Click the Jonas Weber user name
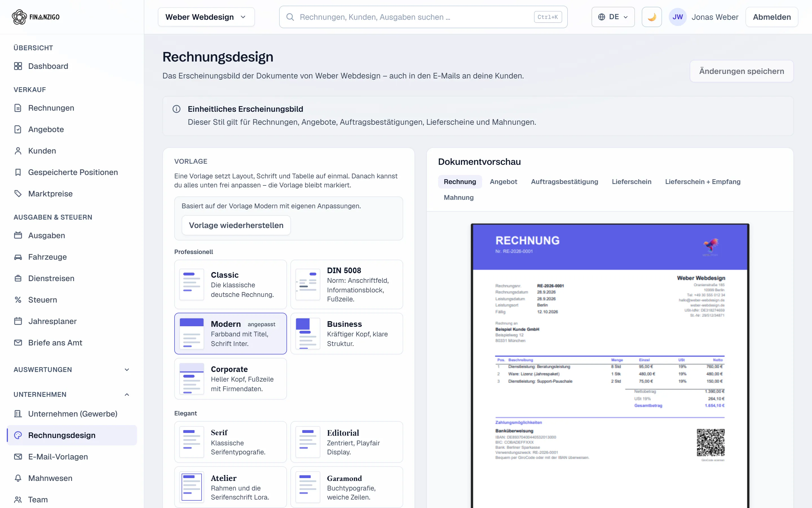Screen dimensions: 812x508 click(x=715, y=17)
